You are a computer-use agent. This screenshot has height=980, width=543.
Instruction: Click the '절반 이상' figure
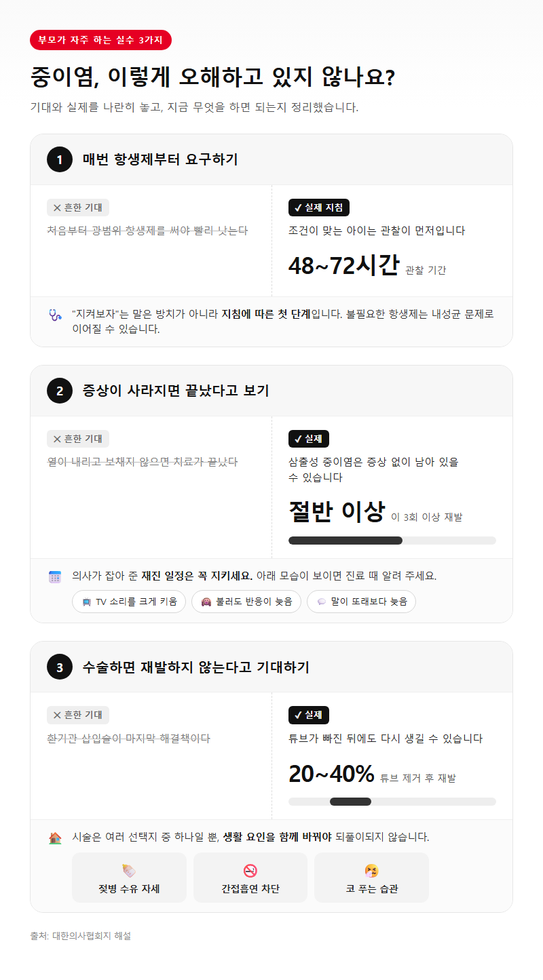tap(337, 511)
